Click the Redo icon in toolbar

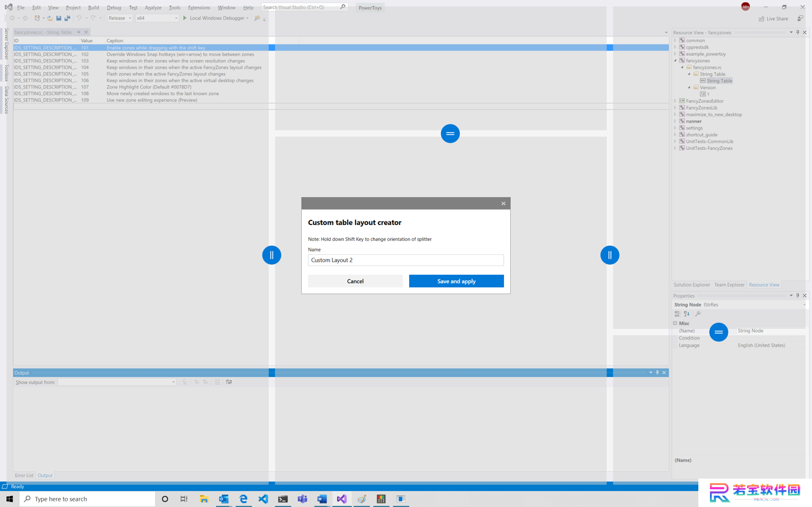93,18
